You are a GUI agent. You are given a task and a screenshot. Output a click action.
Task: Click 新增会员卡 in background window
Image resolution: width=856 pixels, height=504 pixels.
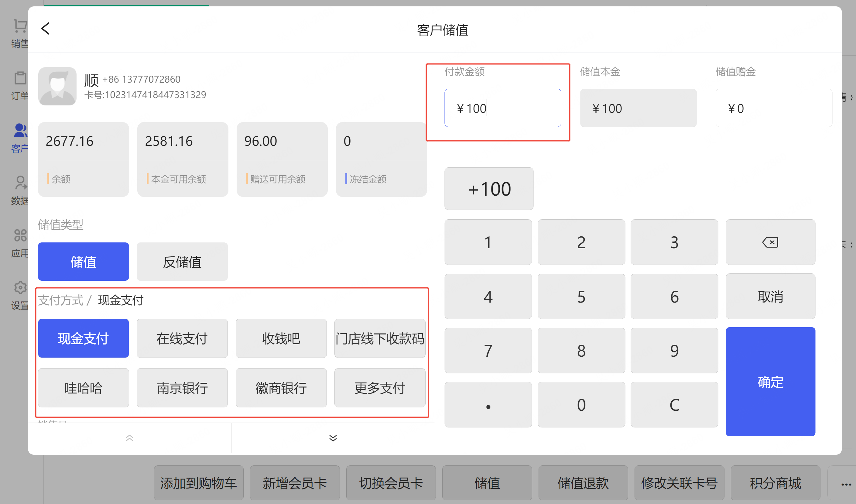tap(295, 483)
